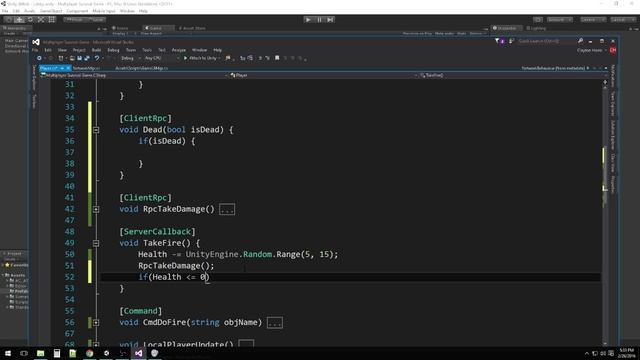Open Visual Studio Analyze menu
This screenshot has width=640, height=360.
click(178, 50)
